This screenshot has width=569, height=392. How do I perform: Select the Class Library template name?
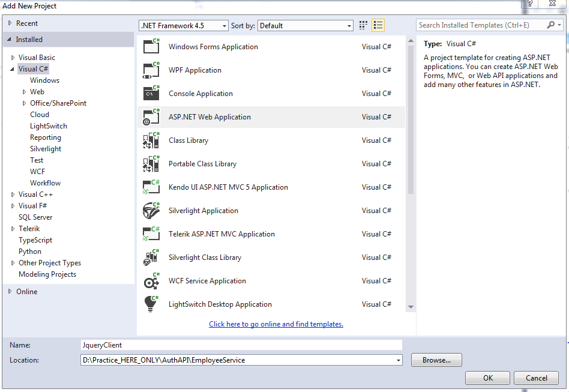click(188, 140)
